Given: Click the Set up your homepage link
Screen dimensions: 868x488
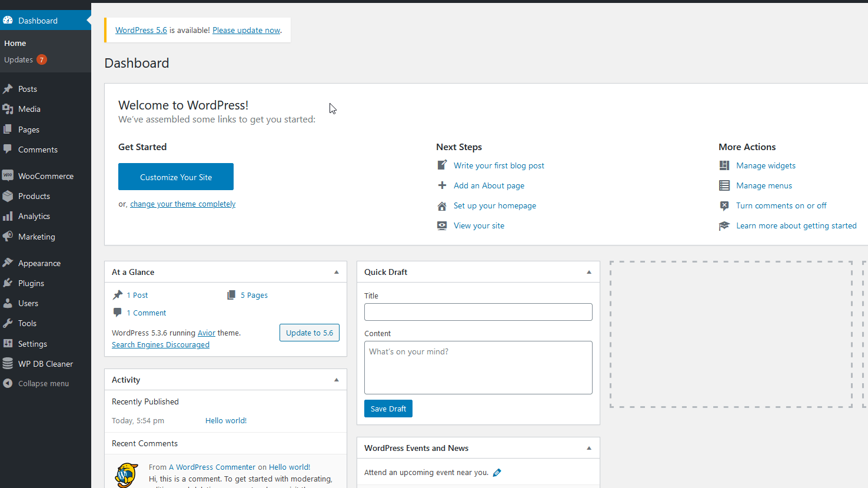Looking at the screenshot, I should coord(495,205).
